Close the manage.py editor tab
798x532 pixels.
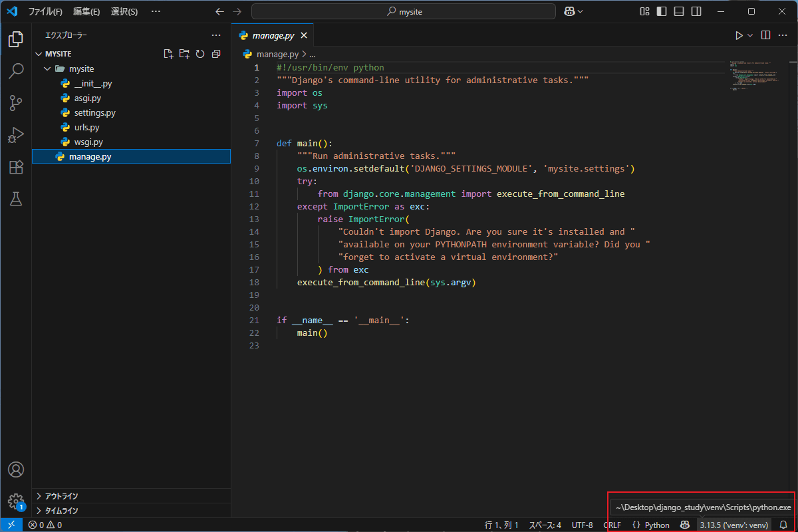(304, 35)
